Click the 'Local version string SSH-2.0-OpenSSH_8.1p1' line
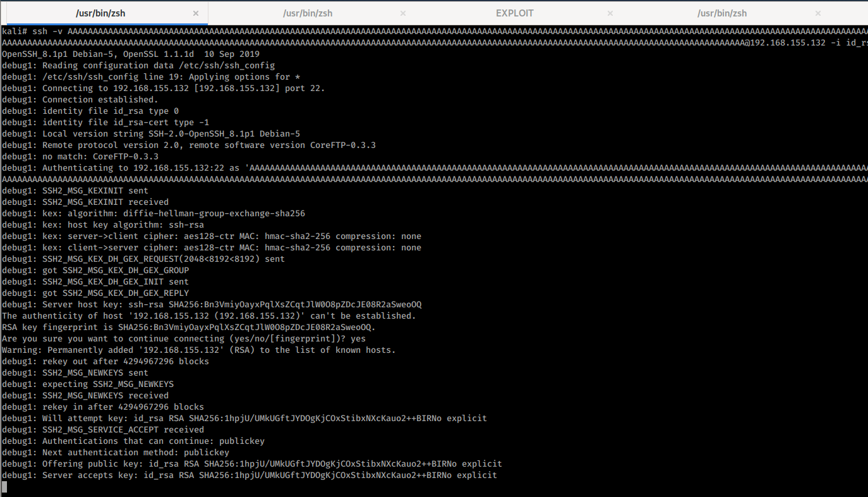Viewport: 868px width, 497px height. pyautogui.click(x=151, y=133)
